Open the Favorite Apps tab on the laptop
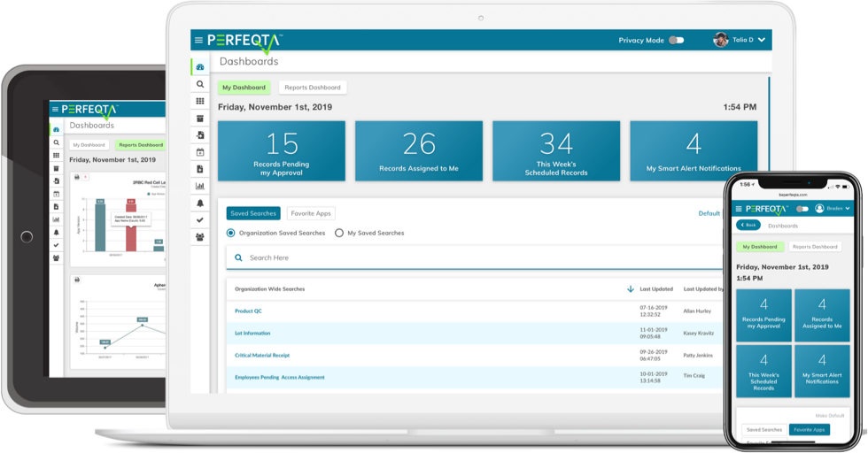This screenshot has width=868, height=453. (311, 213)
